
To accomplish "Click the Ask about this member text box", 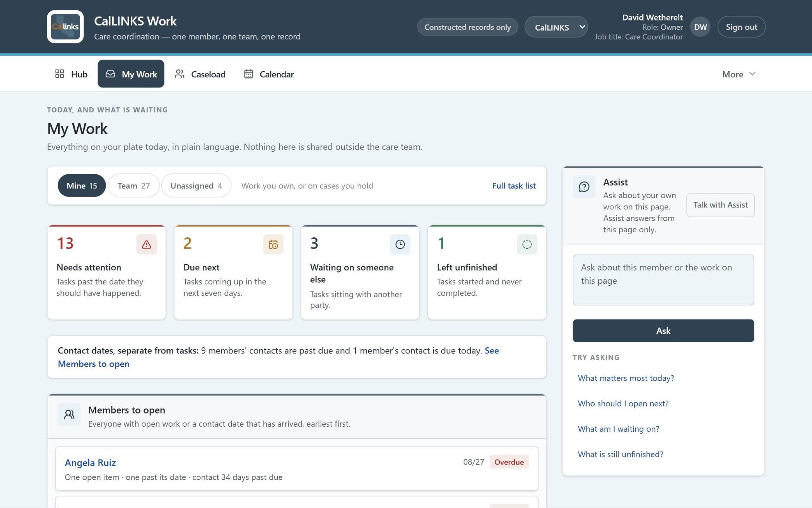I will [663, 280].
